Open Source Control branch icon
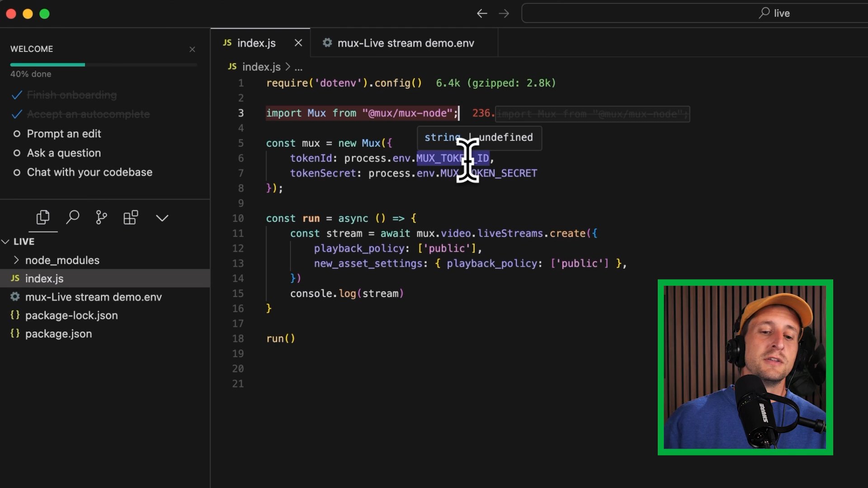This screenshot has width=868, height=488. [x=101, y=218]
